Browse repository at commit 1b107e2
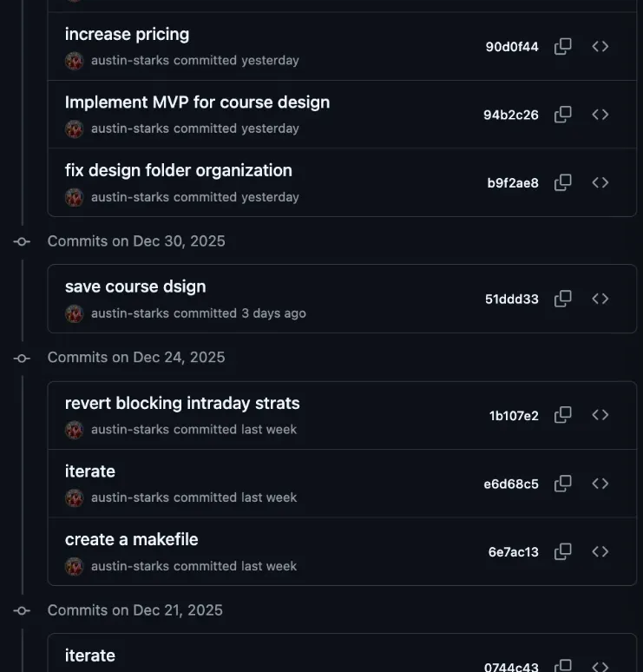The height and width of the screenshot is (672, 643). [600, 415]
